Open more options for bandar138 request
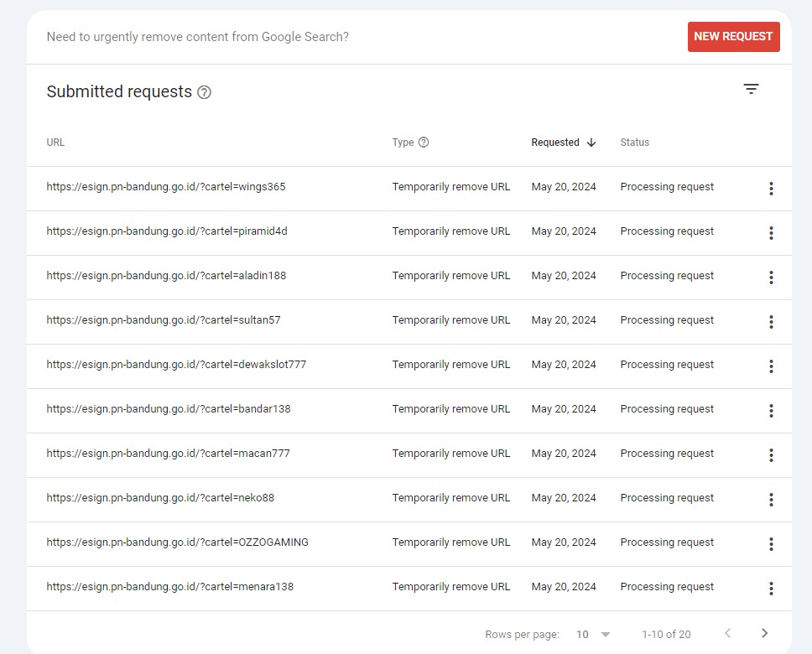The image size is (812, 654). 771,411
